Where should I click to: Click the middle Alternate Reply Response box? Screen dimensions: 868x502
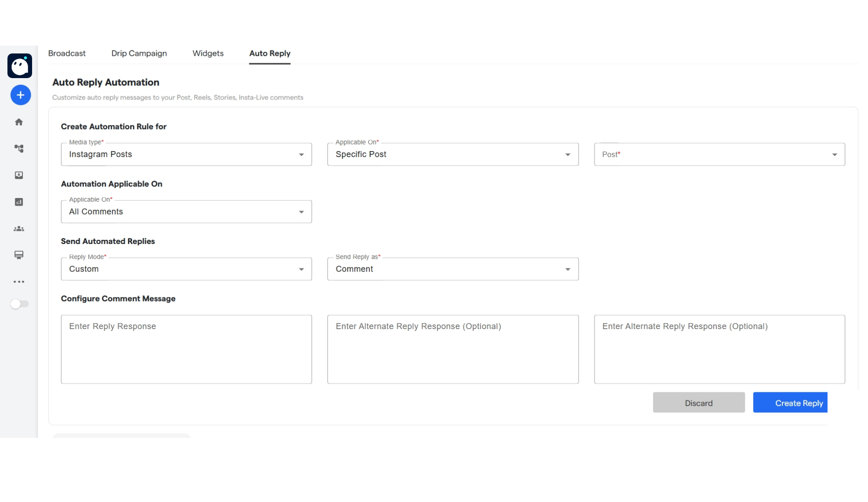click(x=453, y=350)
